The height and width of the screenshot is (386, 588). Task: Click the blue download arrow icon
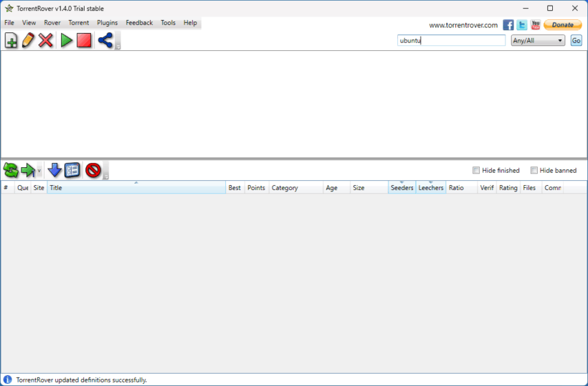point(54,170)
